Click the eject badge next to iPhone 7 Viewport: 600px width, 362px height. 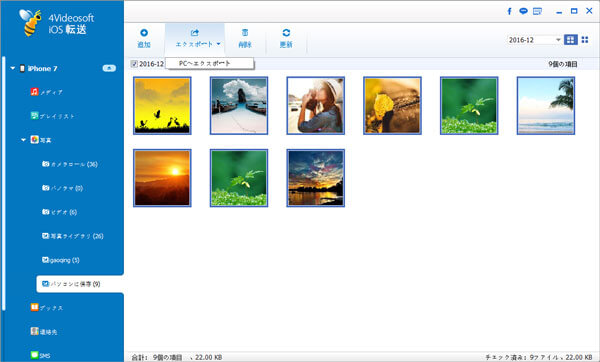109,68
